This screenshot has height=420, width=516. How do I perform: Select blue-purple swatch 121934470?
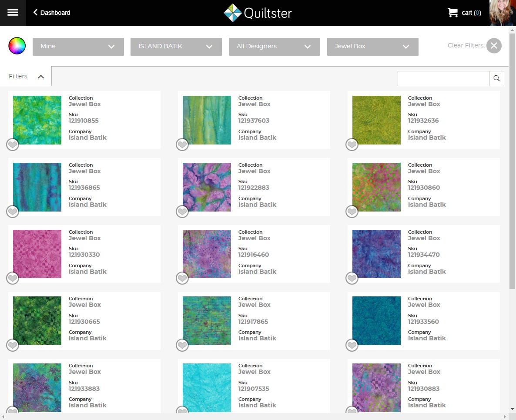click(x=376, y=254)
